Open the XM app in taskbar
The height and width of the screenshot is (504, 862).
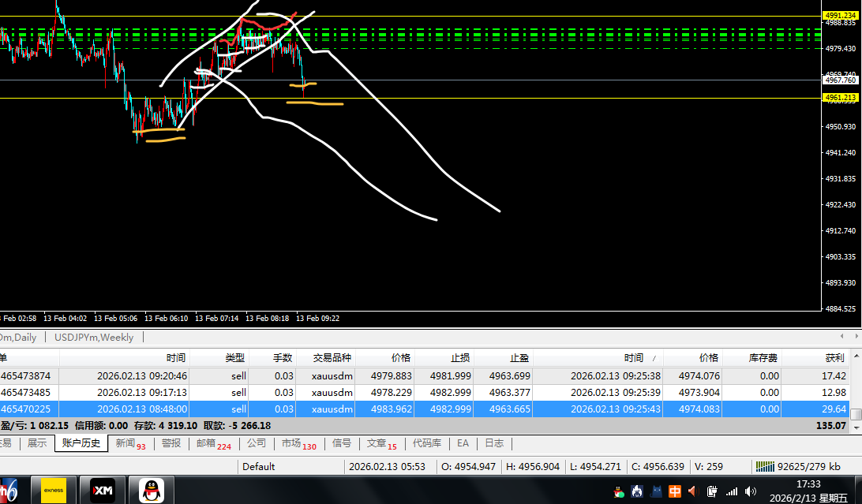click(103, 490)
